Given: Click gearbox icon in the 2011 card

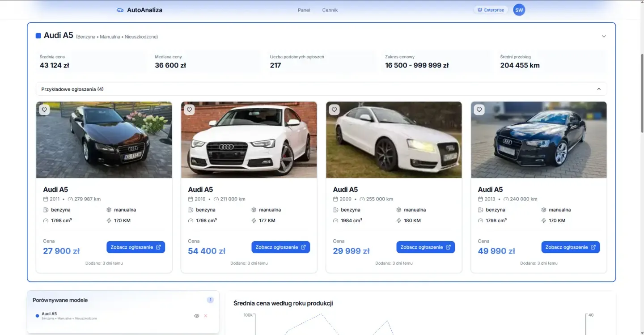Looking at the screenshot, I should point(109,210).
